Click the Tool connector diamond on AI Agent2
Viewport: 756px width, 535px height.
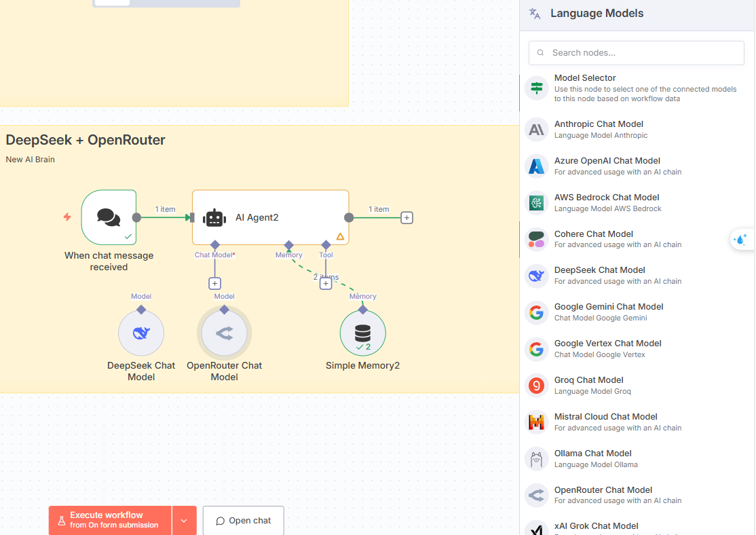click(x=326, y=245)
